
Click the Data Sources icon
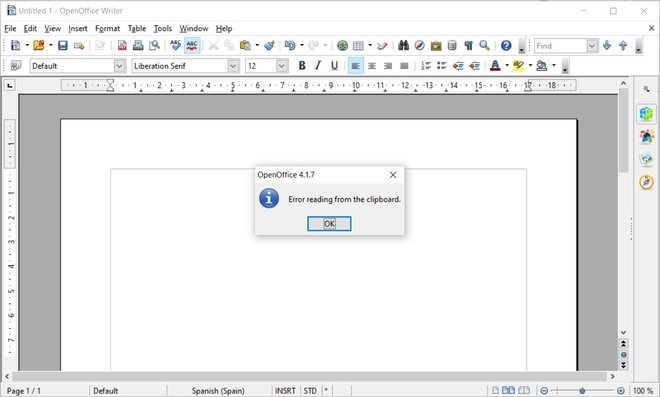coord(452,45)
